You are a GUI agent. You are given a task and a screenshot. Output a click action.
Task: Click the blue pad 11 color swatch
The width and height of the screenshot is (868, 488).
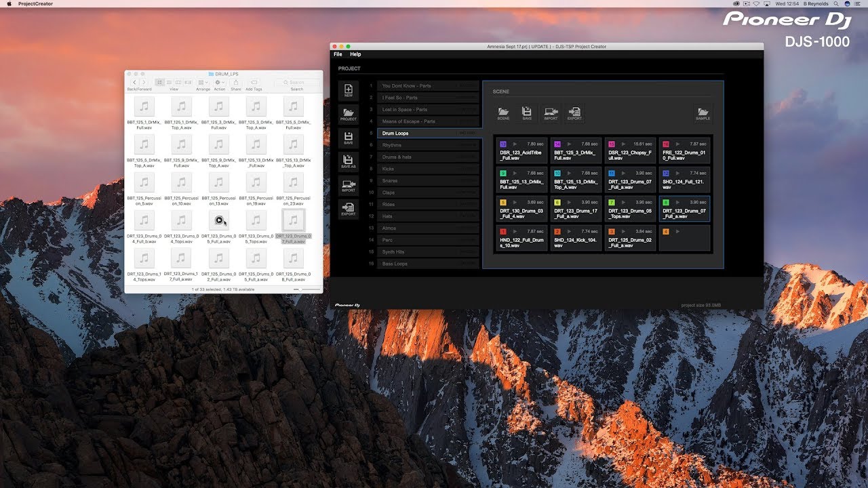click(612, 174)
